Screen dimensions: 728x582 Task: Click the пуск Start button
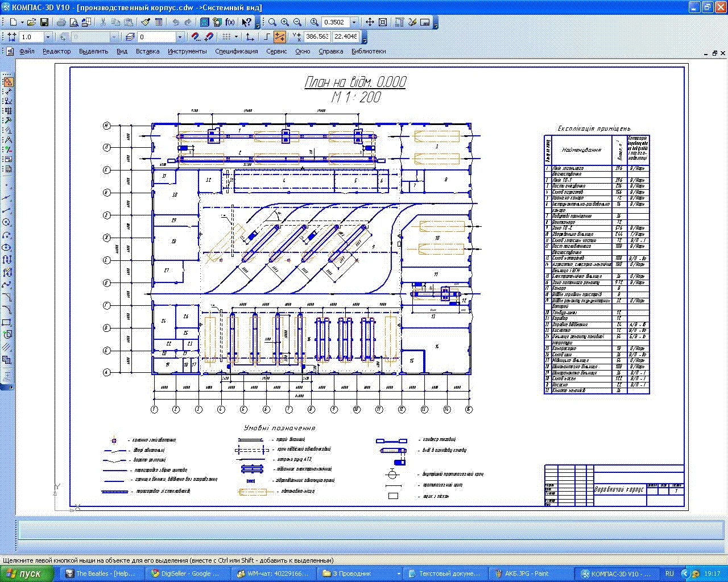point(27,573)
